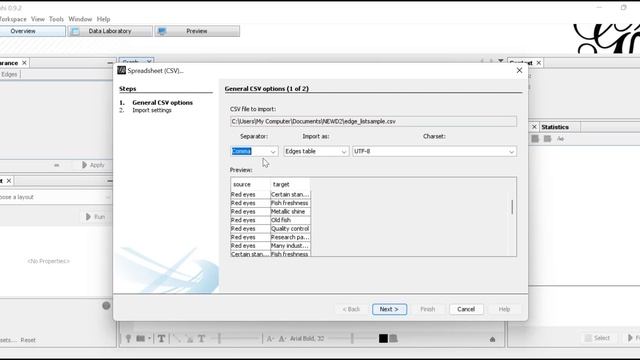
Task: Switch to the Overview tab
Action: tap(32, 31)
